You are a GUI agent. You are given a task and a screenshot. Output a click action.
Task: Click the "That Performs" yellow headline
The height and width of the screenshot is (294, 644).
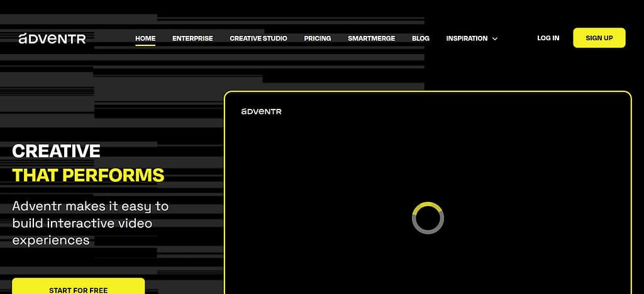88,175
